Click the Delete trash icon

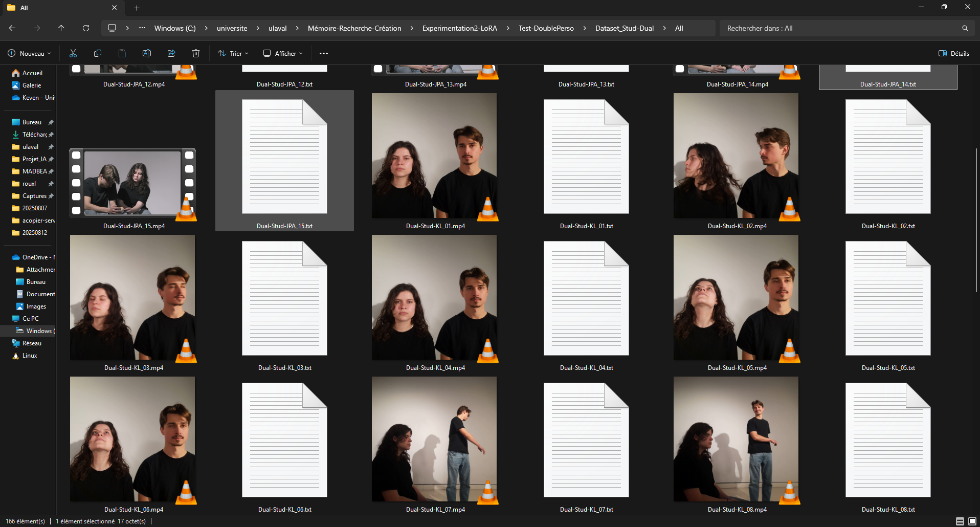click(x=196, y=53)
